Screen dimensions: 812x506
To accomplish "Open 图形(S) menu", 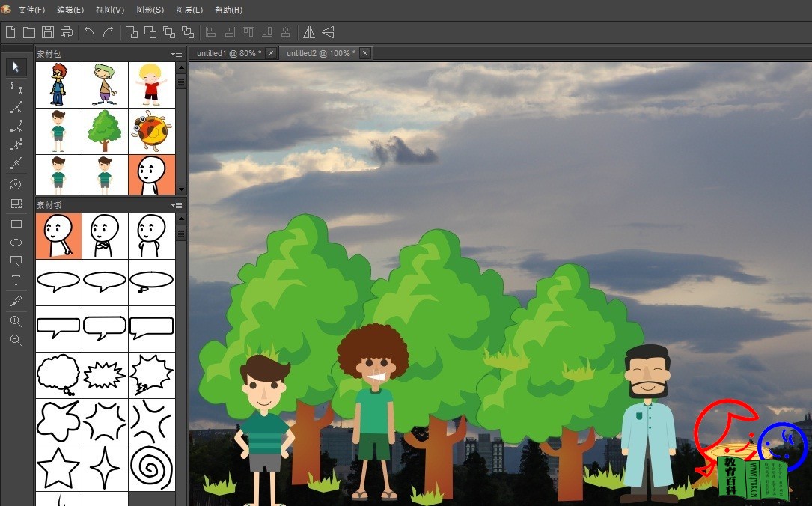I will pos(150,10).
